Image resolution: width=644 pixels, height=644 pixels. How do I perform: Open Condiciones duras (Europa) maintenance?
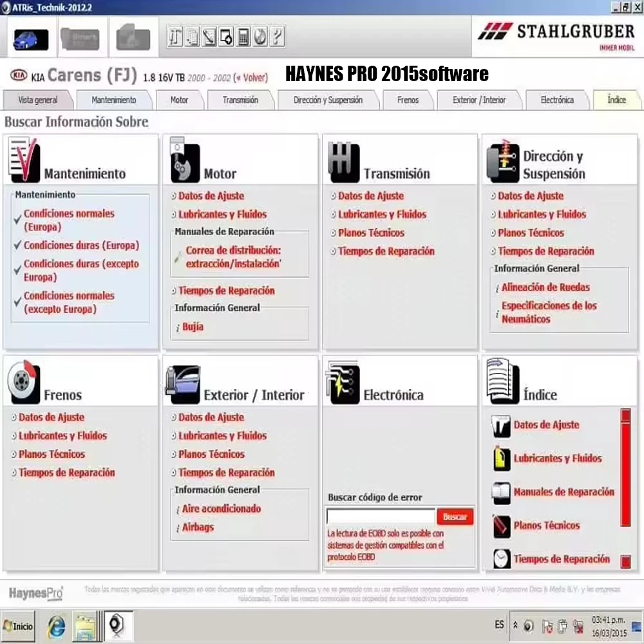click(x=81, y=245)
